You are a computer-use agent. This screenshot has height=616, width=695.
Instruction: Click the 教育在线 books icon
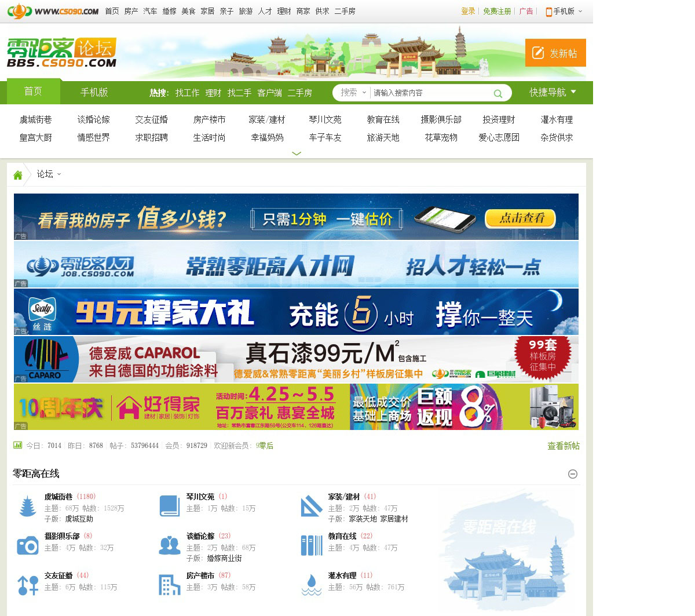[312, 545]
